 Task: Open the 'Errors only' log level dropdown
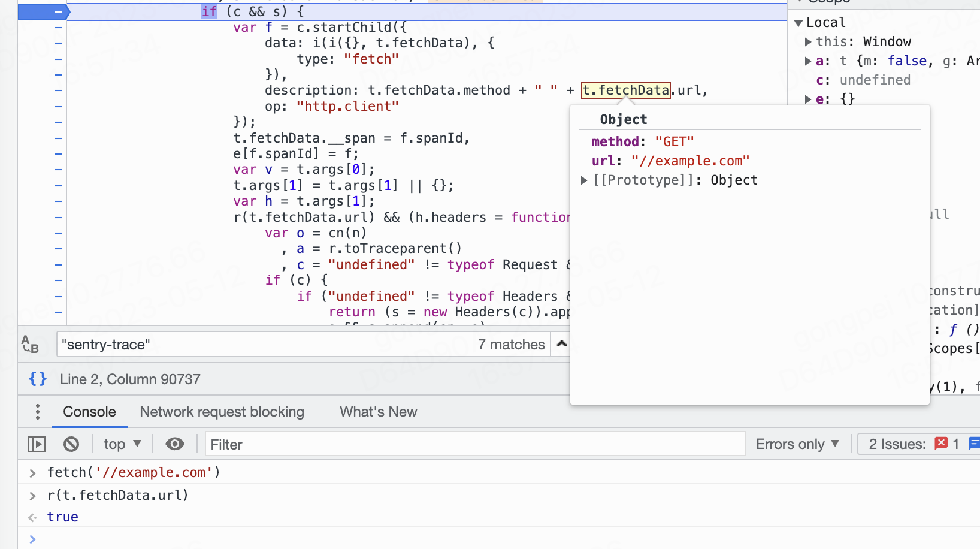click(x=797, y=444)
